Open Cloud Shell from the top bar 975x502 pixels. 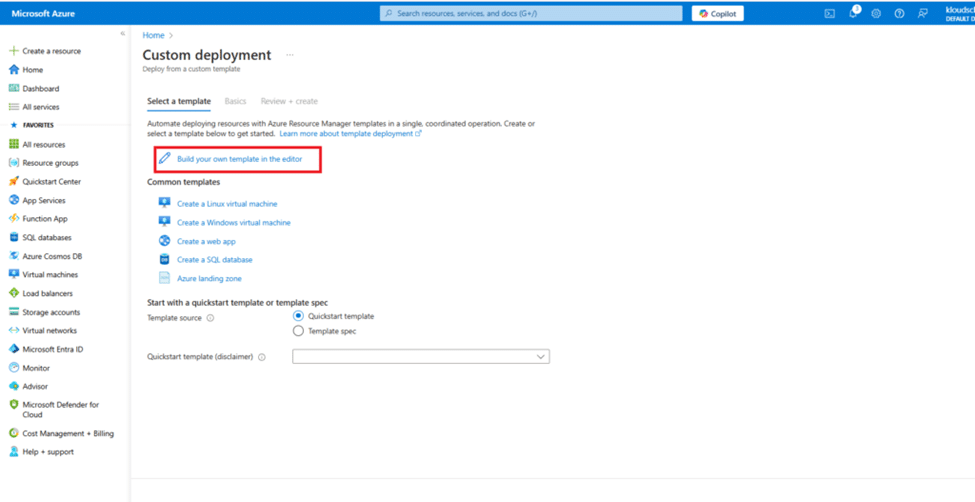[829, 14]
